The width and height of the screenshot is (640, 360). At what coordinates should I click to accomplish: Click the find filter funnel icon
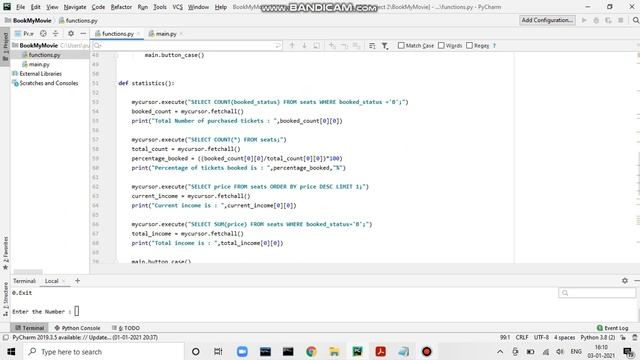coord(385,46)
